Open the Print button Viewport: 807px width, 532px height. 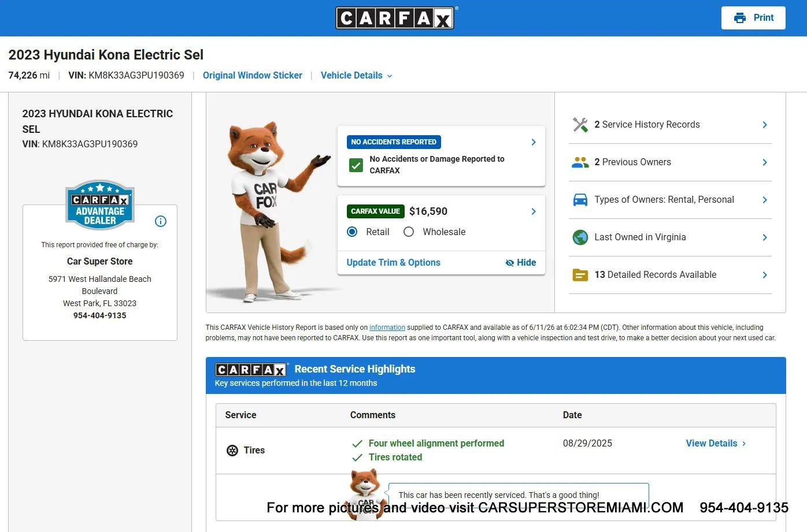tap(753, 18)
